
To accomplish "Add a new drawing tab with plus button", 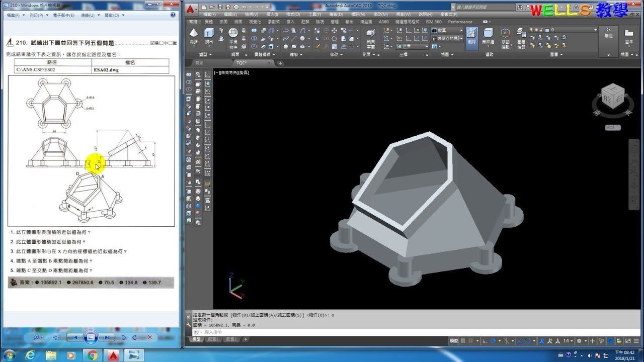I will click(x=280, y=63).
